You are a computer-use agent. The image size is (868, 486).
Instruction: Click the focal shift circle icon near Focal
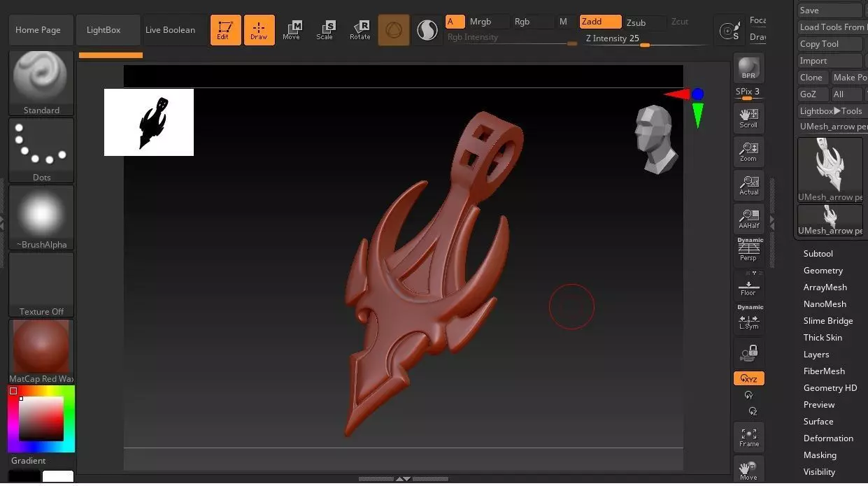730,31
